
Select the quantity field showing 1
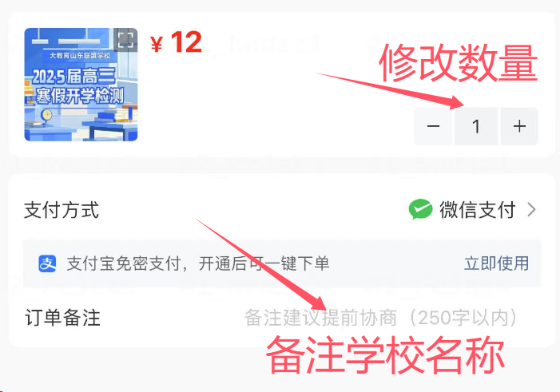(x=476, y=126)
